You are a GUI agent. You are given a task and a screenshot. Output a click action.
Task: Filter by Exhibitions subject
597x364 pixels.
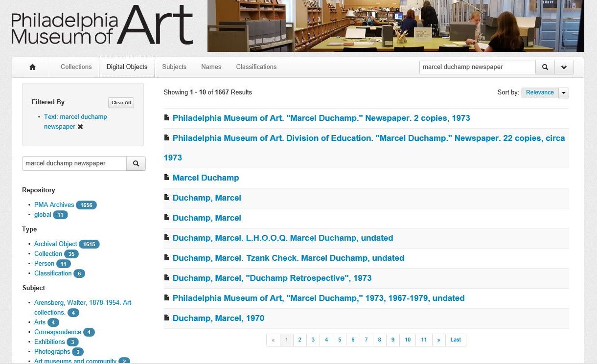click(49, 342)
